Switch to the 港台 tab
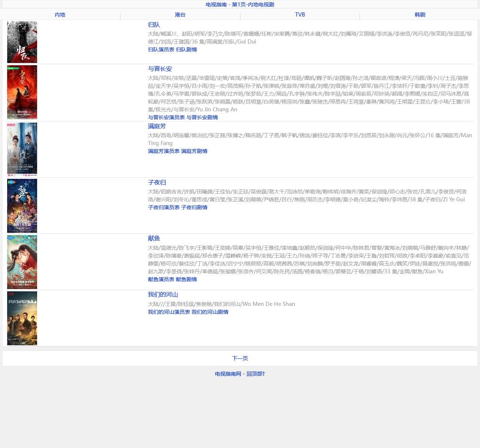 point(180,15)
